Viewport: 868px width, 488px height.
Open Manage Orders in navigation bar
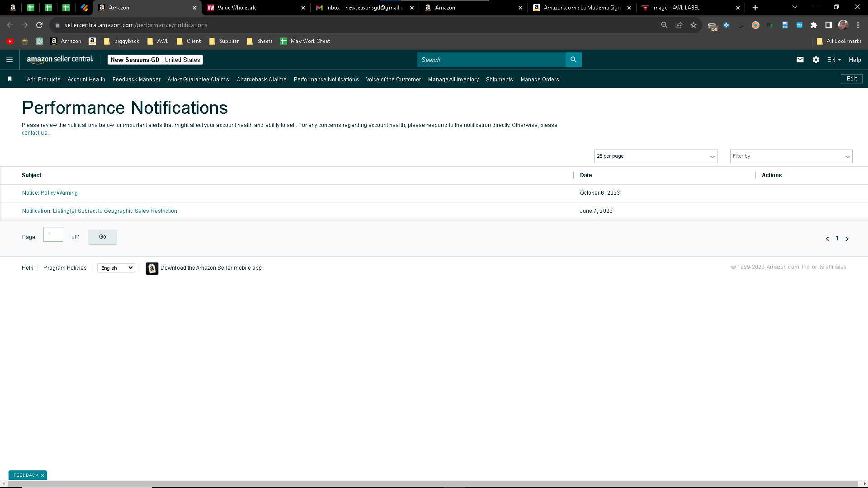540,80
